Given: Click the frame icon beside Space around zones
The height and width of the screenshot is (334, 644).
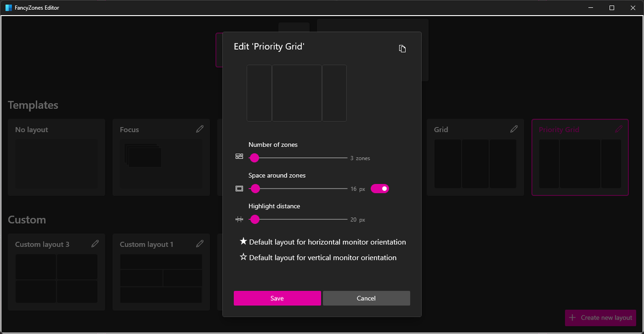Looking at the screenshot, I should [x=239, y=187].
